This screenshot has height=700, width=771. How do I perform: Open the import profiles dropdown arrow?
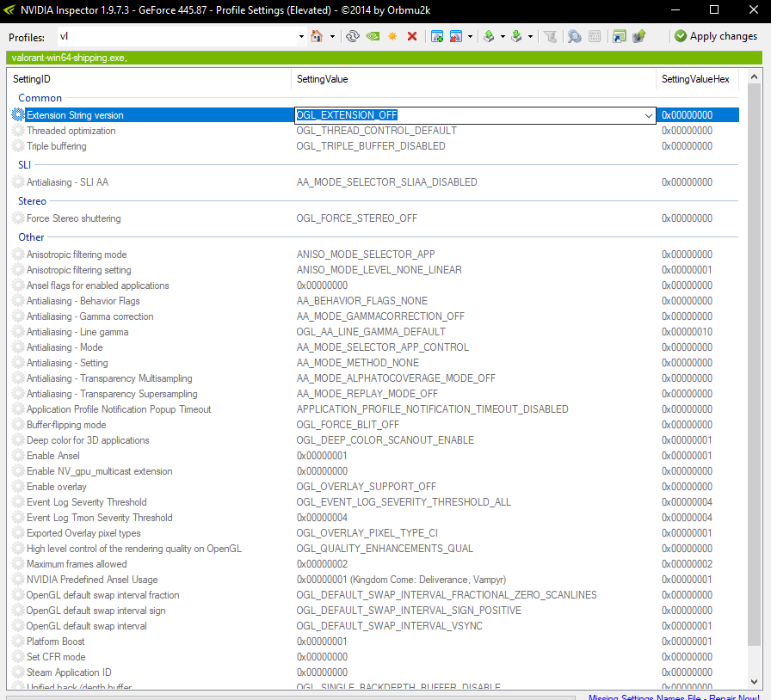(x=530, y=37)
